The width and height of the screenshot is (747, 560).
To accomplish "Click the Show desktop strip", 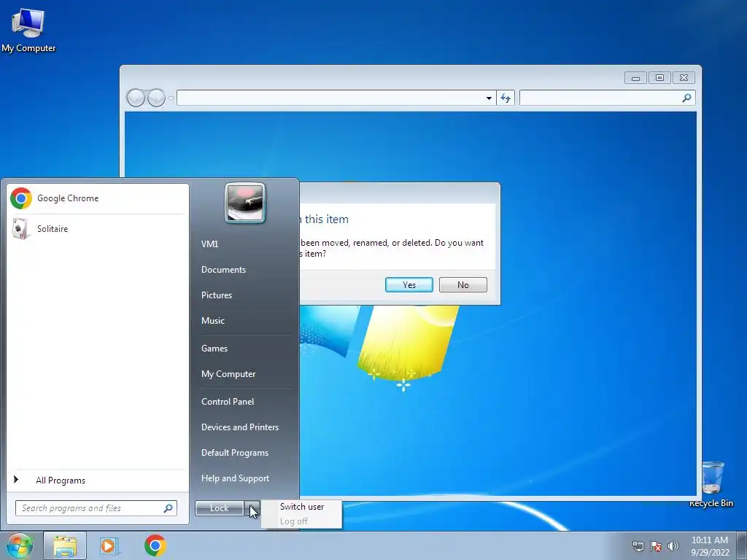I will point(742,545).
